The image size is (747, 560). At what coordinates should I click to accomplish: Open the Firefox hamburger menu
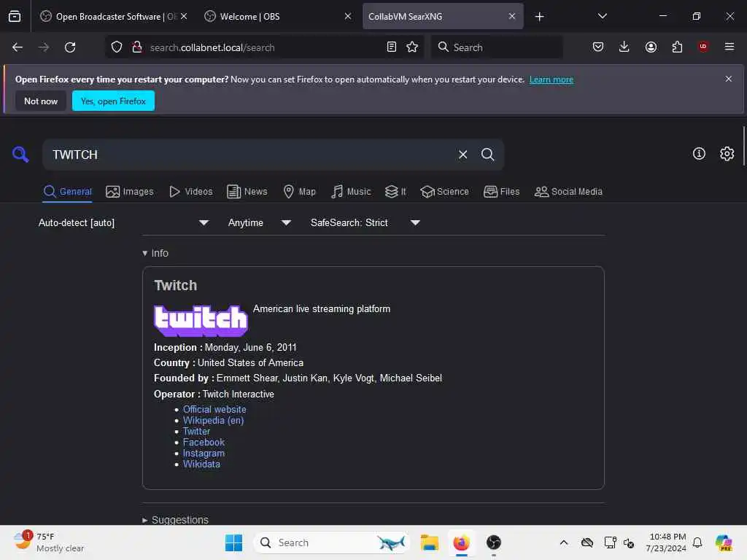click(x=729, y=47)
